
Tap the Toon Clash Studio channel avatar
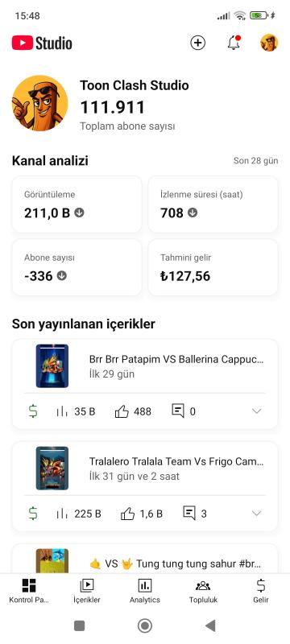(x=39, y=103)
